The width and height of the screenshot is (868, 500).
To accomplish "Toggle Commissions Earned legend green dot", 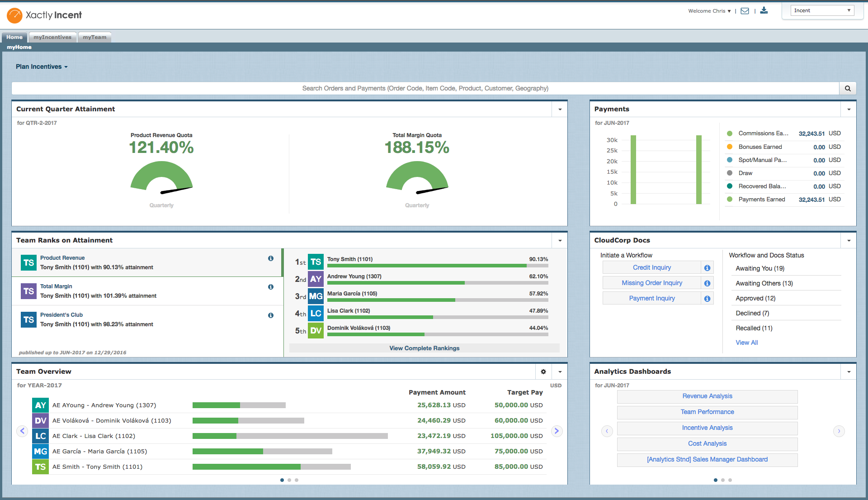I will pos(729,133).
